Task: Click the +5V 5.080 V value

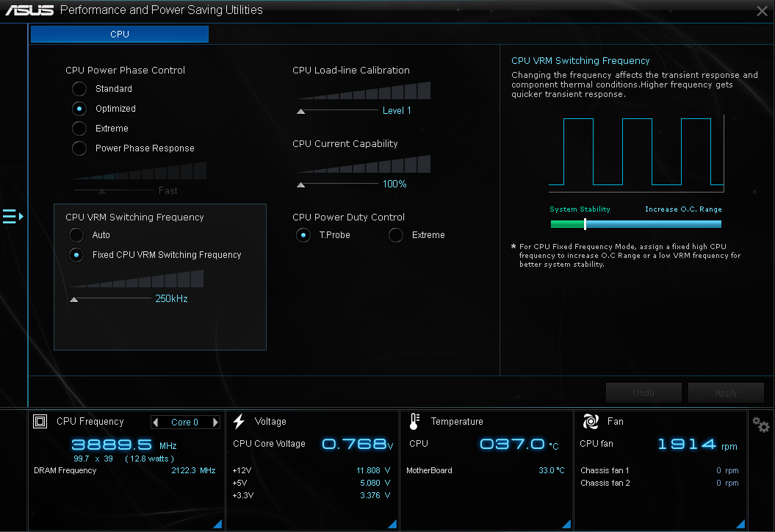Action: [375, 483]
